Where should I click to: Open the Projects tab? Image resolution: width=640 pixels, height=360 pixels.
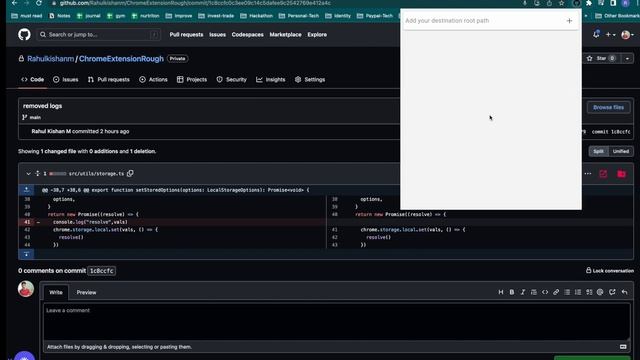(192, 80)
